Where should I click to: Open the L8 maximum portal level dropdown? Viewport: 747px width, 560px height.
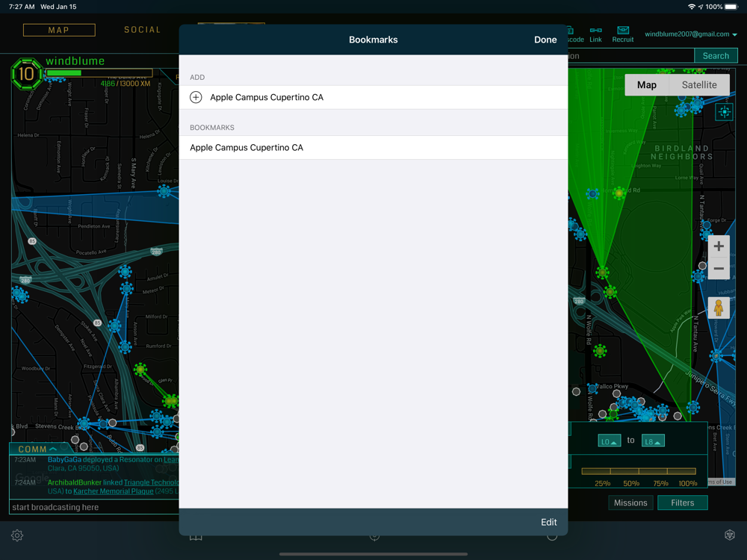click(653, 441)
